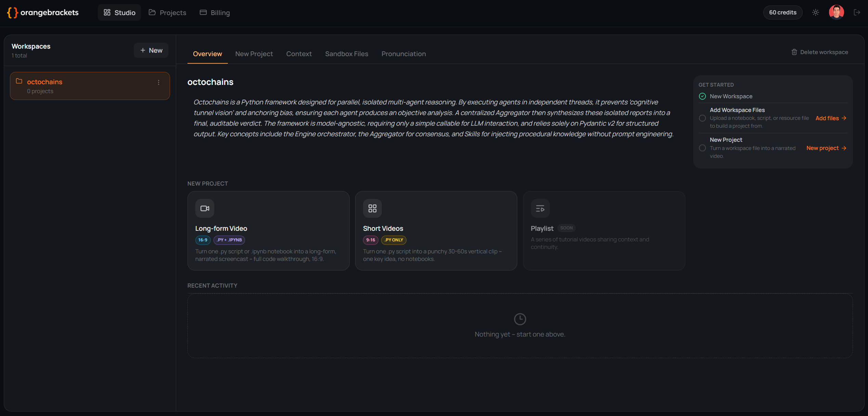868x416 pixels.
Task: Select the octochains workspace
Action: tap(90, 86)
